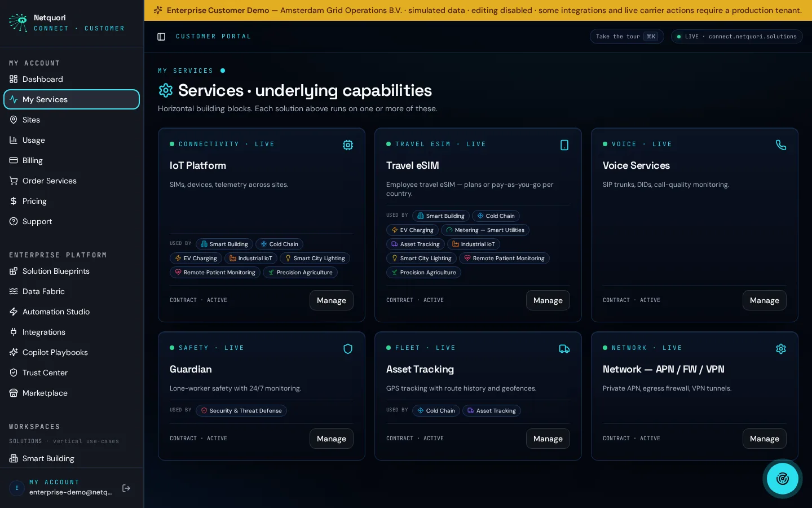Click the IoT Platform chip icon
Viewport: 812px width, 508px height.
click(x=348, y=145)
